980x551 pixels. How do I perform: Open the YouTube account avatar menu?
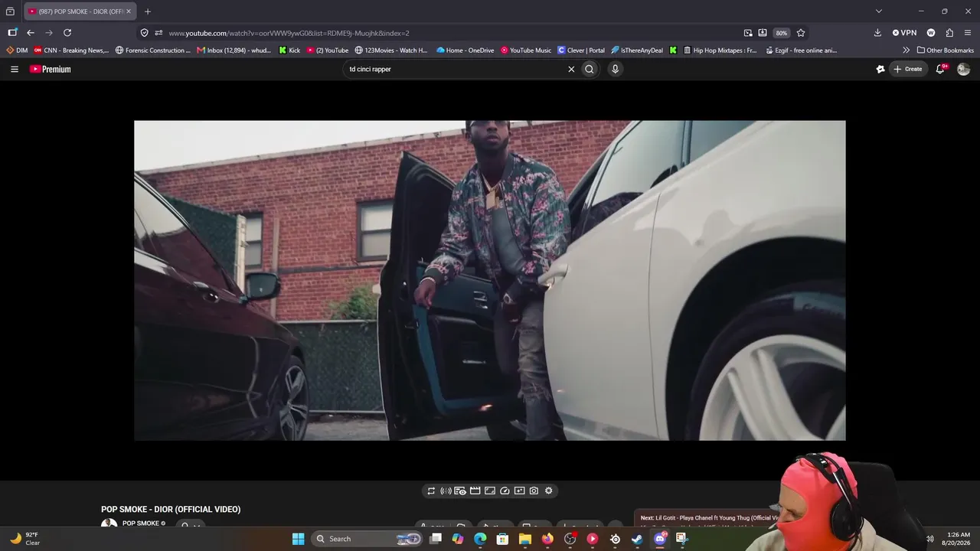click(x=964, y=69)
